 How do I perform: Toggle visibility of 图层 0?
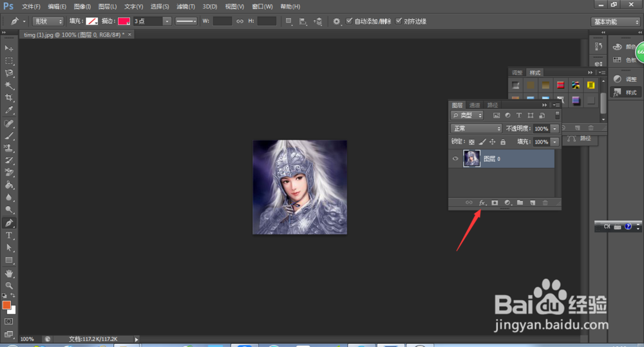(455, 159)
